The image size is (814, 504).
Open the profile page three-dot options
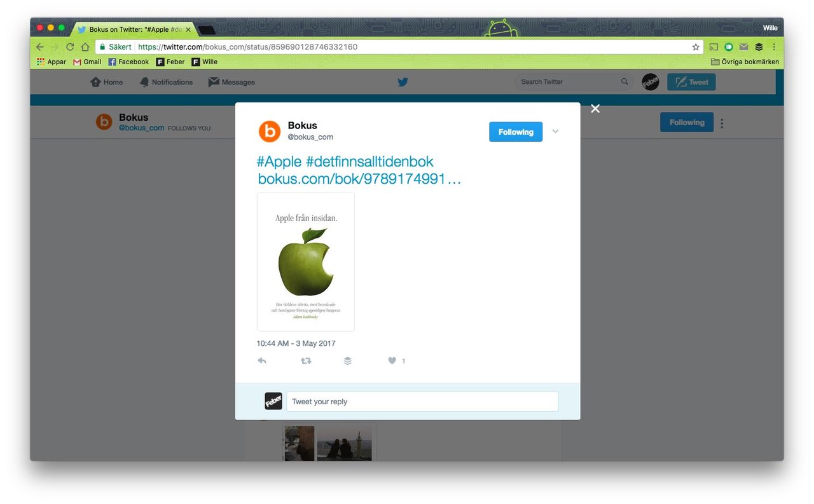tap(722, 123)
